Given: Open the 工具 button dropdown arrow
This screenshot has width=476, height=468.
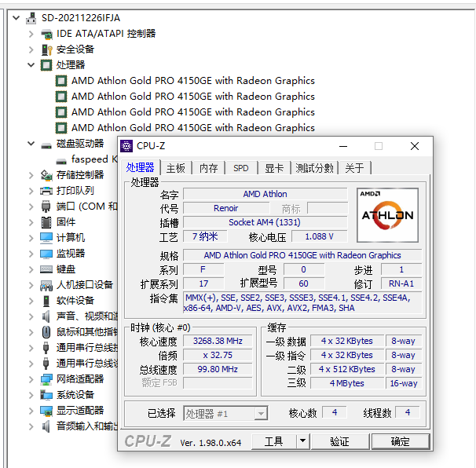Looking at the screenshot, I should coord(302,441).
